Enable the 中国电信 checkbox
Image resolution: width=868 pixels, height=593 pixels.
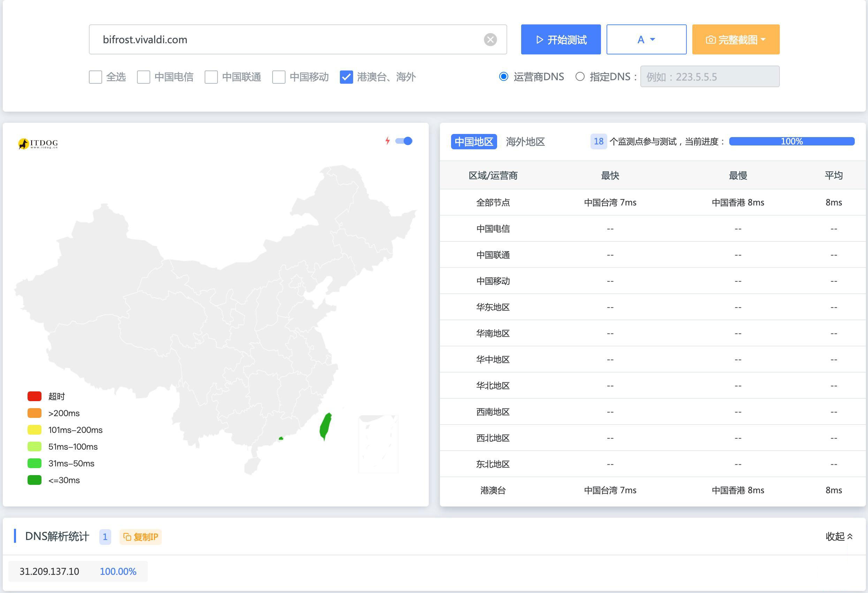(143, 77)
